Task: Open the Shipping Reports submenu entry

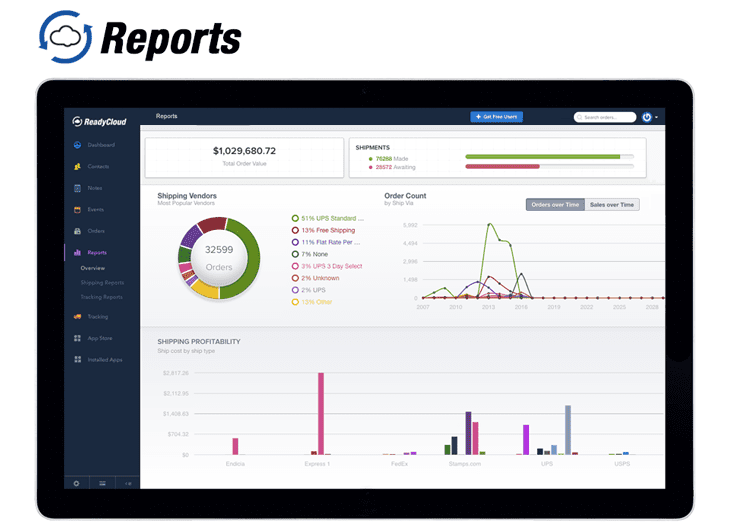Action: point(102,283)
